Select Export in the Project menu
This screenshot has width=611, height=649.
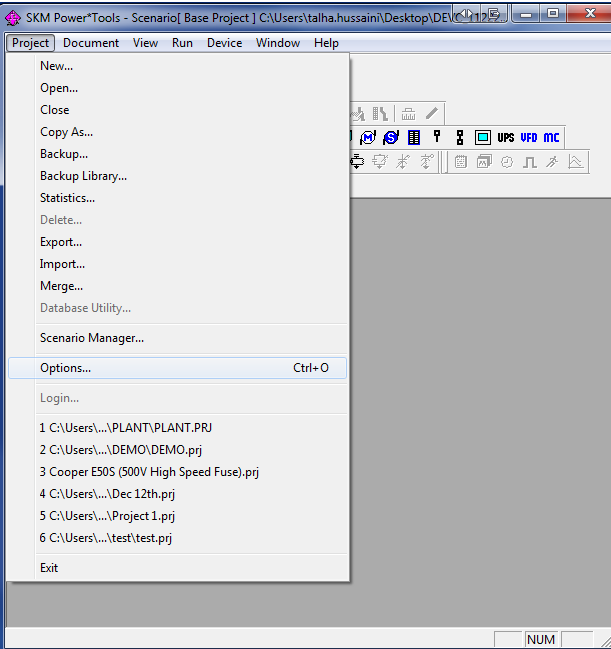coord(61,242)
